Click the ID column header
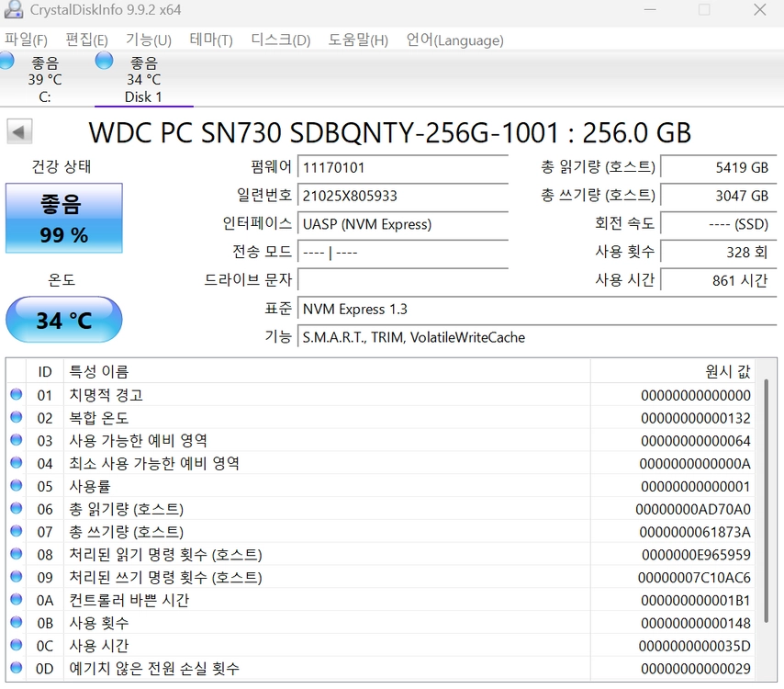The image size is (784, 689). click(45, 371)
